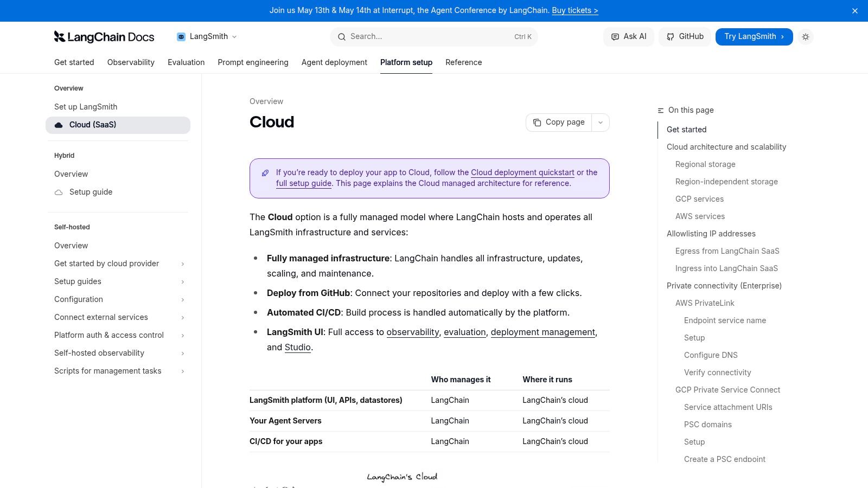Open the LangSmith product dropdown

point(207,37)
